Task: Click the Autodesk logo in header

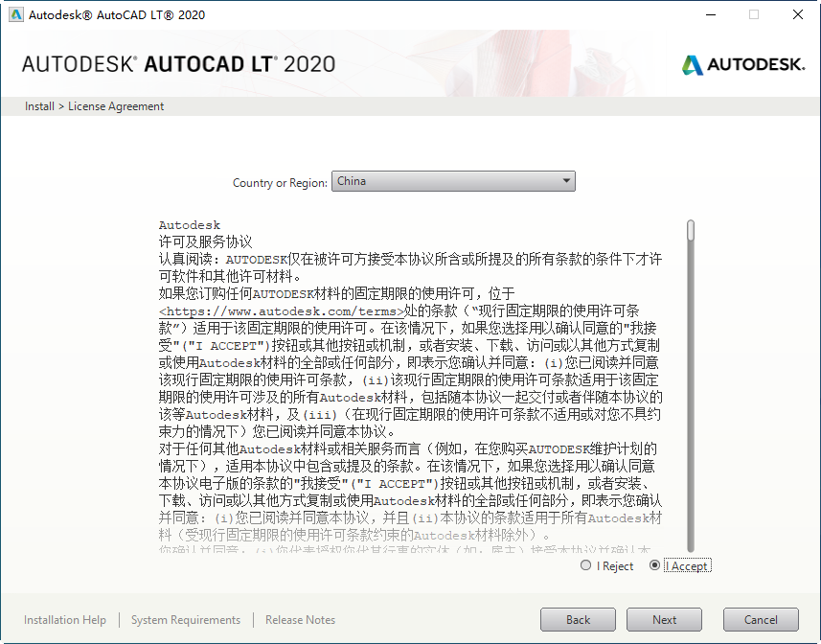Action: click(743, 64)
